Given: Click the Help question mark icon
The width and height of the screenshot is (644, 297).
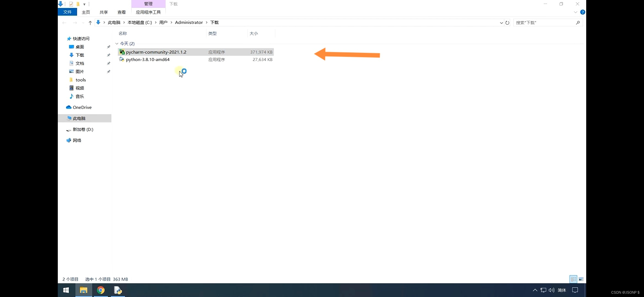Looking at the screenshot, I should pos(583,12).
